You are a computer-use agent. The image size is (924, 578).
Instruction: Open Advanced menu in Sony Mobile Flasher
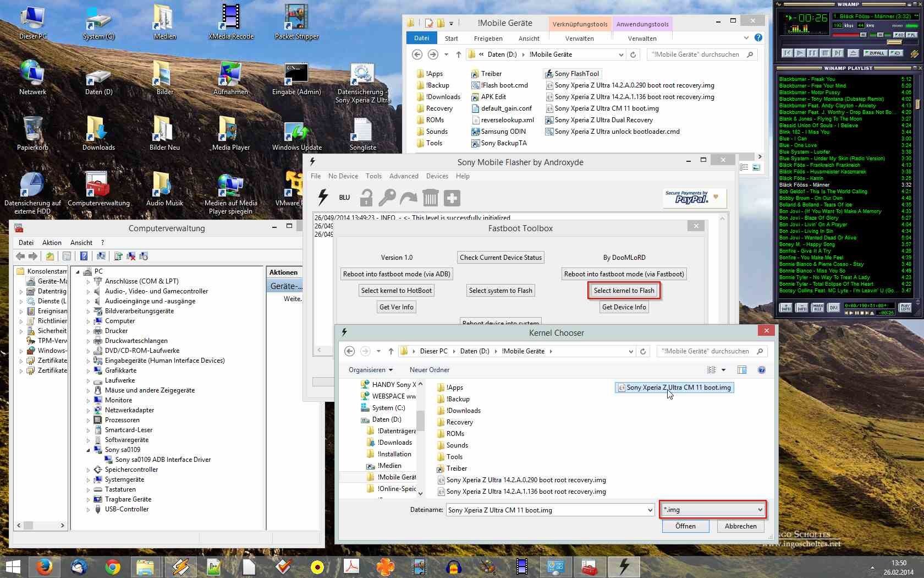404,176
